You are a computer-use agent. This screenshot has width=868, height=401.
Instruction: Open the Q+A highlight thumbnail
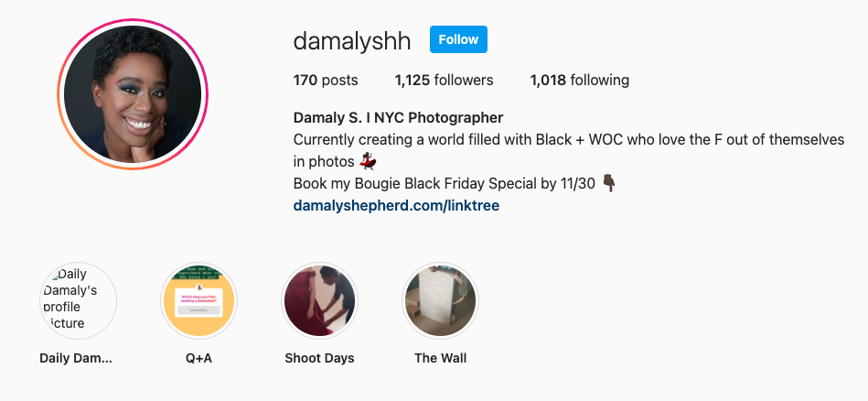tap(198, 300)
